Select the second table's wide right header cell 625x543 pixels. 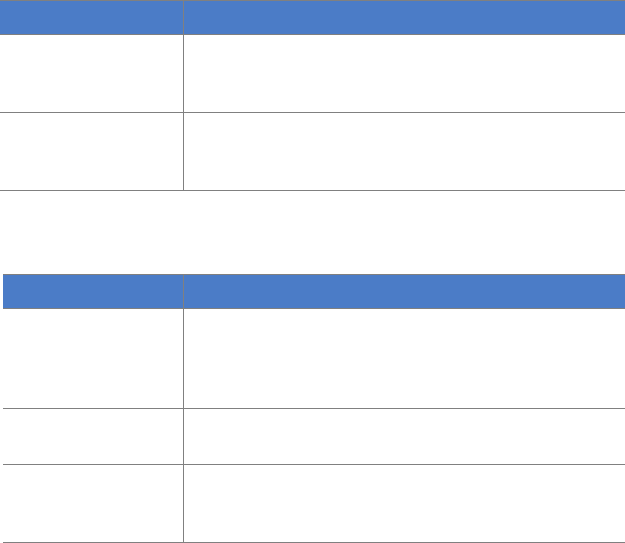(404, 291)
